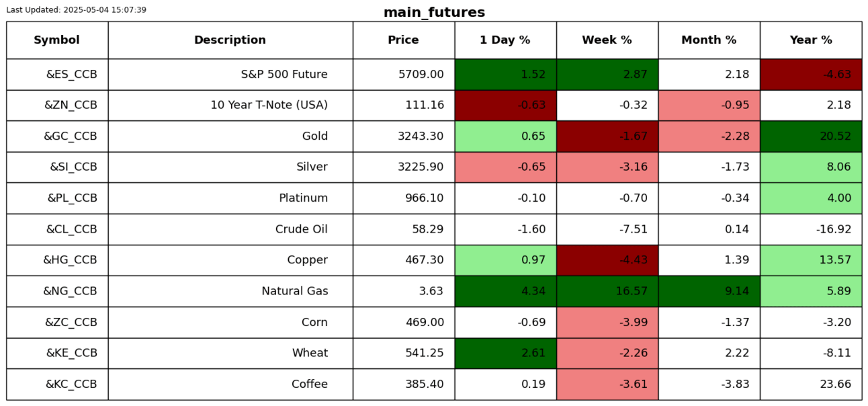
Task: Select the dark green 20.52 Gold Year cell
Action: point(811,136)
